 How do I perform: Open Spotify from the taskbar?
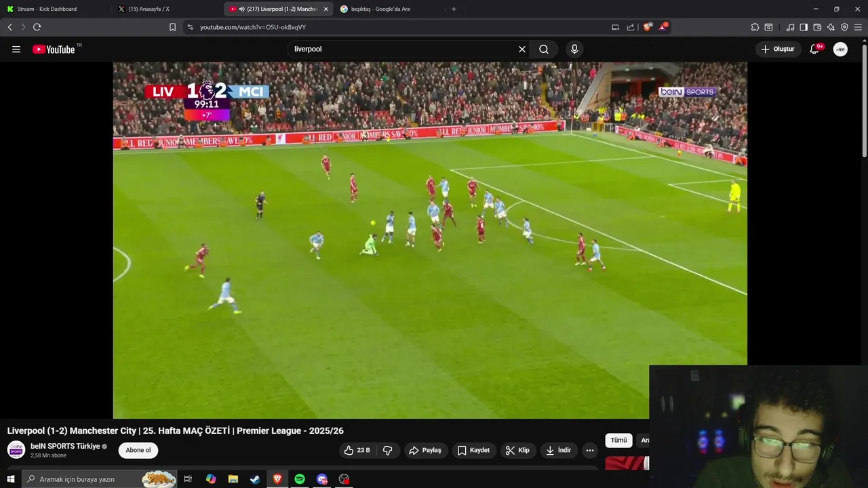point(300,479)
